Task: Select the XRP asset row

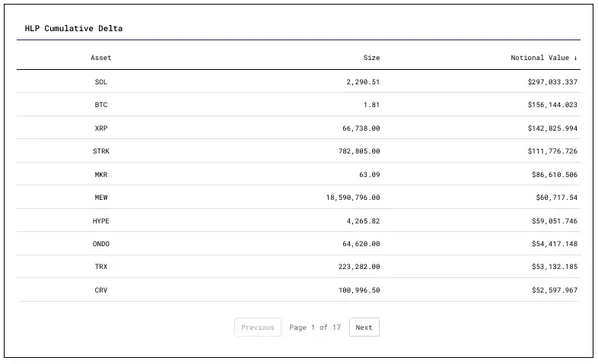Action: click(x=101, y=128)
